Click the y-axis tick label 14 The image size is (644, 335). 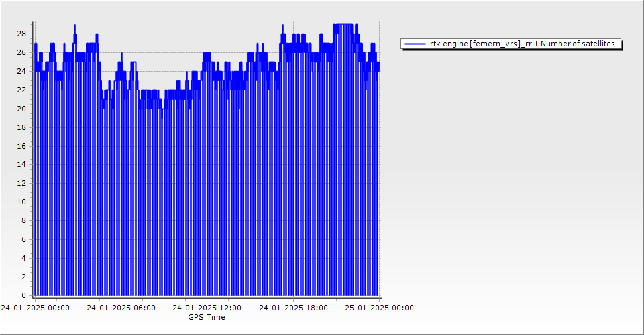pyautogui.click(x=21, y=164)
